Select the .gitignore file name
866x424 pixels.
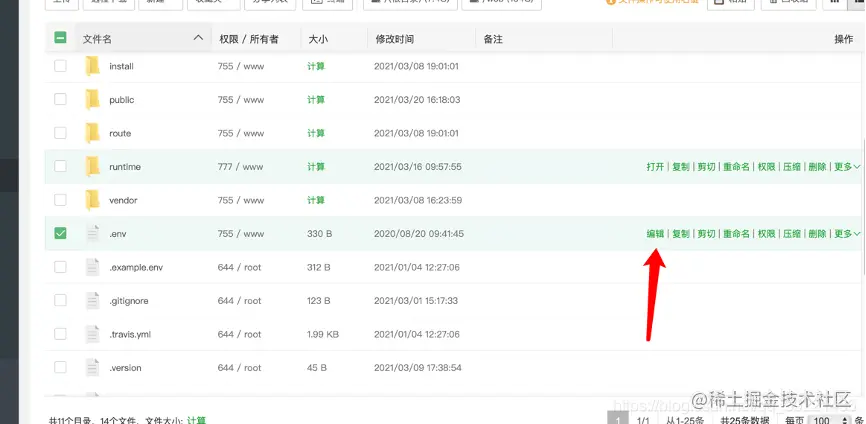coord(129,301)
